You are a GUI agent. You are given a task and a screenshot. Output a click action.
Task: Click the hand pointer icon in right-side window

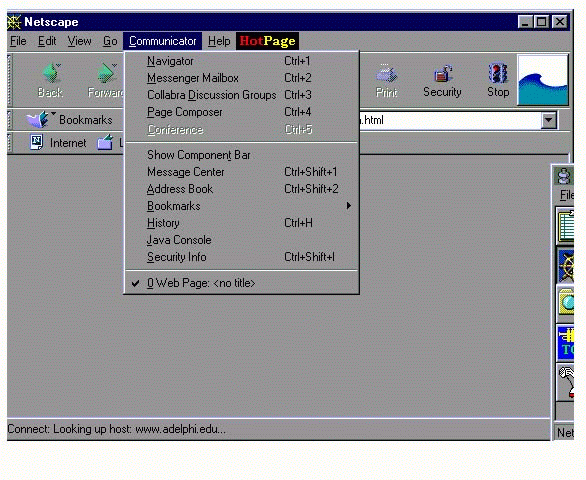coord(566,383)
